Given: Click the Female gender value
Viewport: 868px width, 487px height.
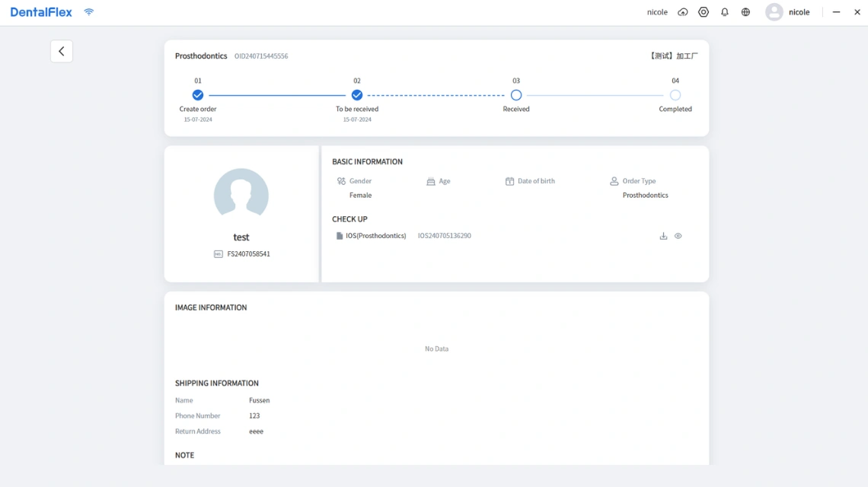Looking at the screenshot, I should point(360,196).
